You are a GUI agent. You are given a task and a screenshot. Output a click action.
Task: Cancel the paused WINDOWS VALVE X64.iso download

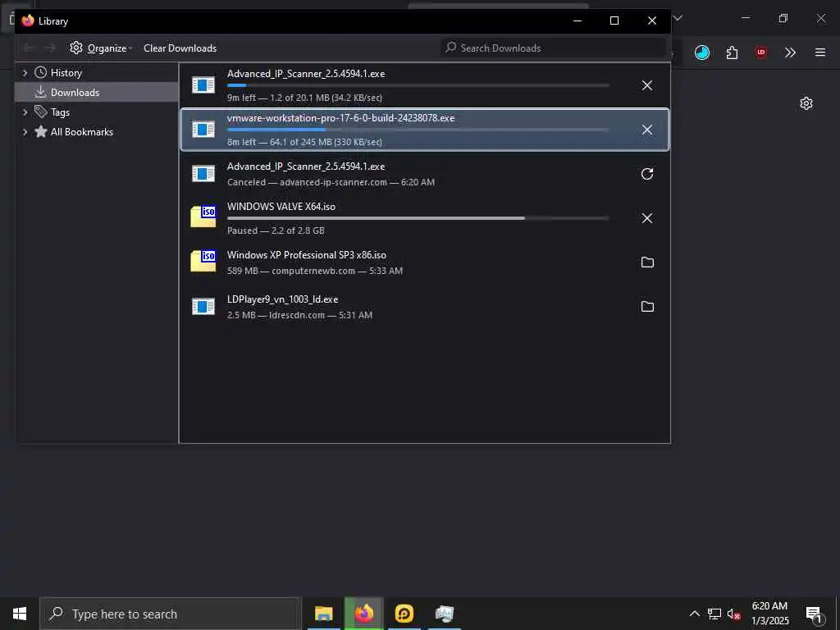[647, 218]
